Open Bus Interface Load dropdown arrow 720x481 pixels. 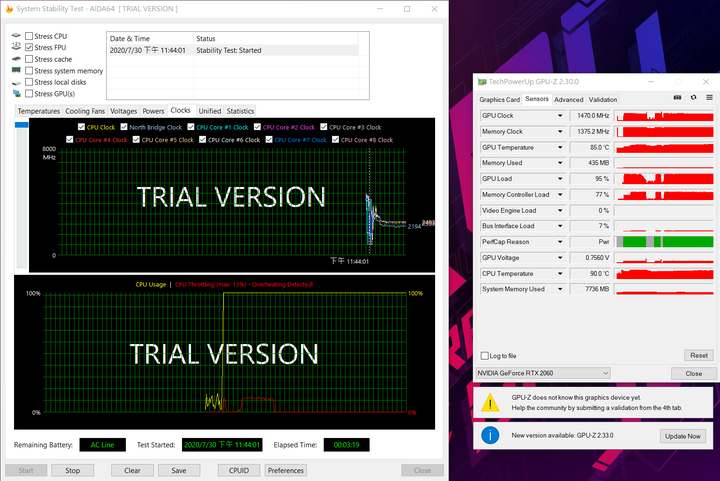(560, 226)
